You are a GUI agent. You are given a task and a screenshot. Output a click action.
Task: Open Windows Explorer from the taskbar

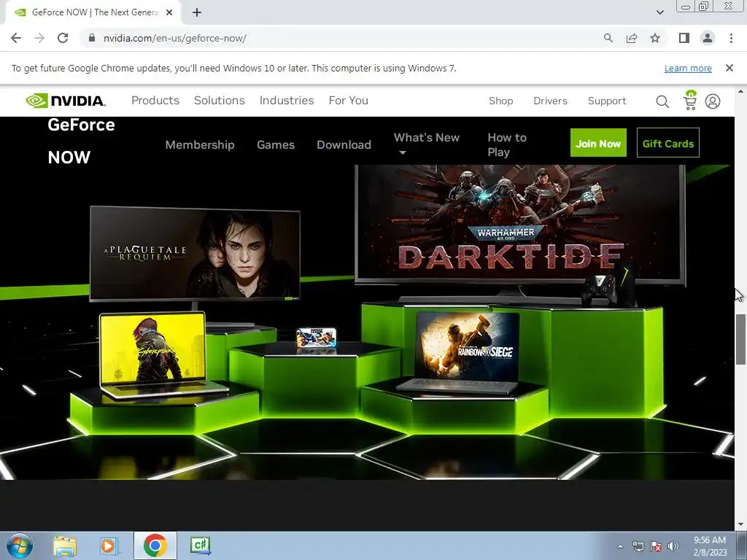point(65,545)
